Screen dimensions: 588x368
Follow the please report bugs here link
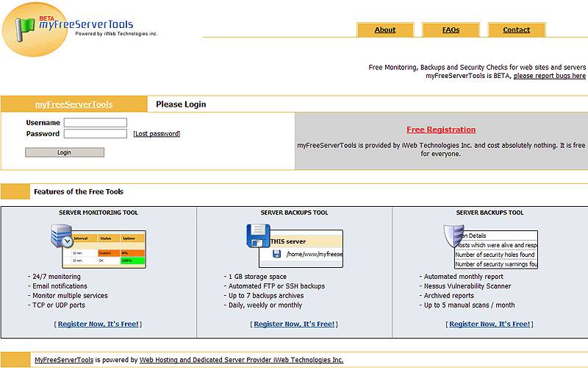click(549, 76)
